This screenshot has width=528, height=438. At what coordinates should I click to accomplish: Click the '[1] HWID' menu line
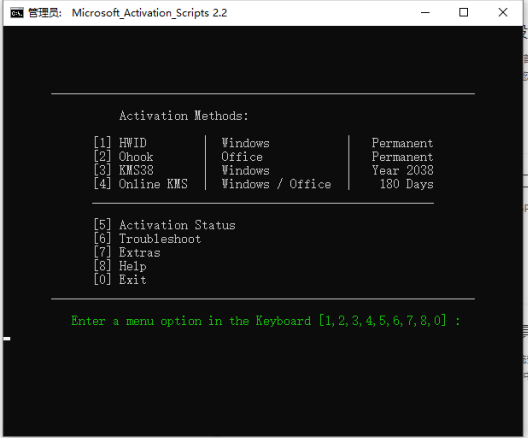(x=120, y=143)
